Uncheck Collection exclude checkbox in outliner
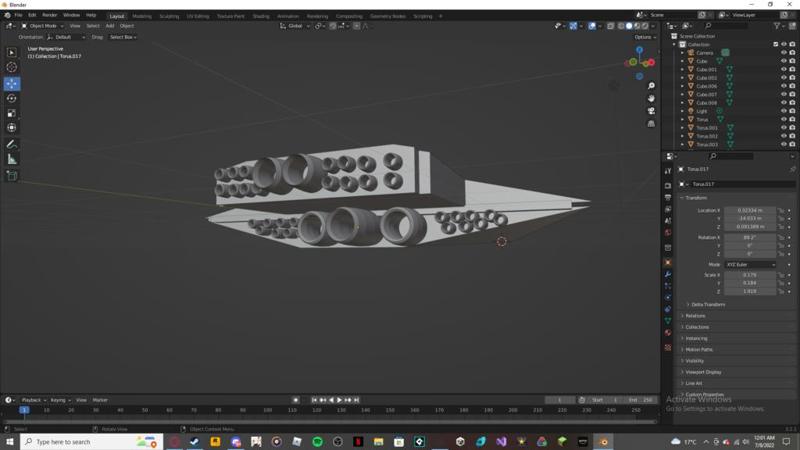Viewport: 800px width, 450px height. [776, 44]
